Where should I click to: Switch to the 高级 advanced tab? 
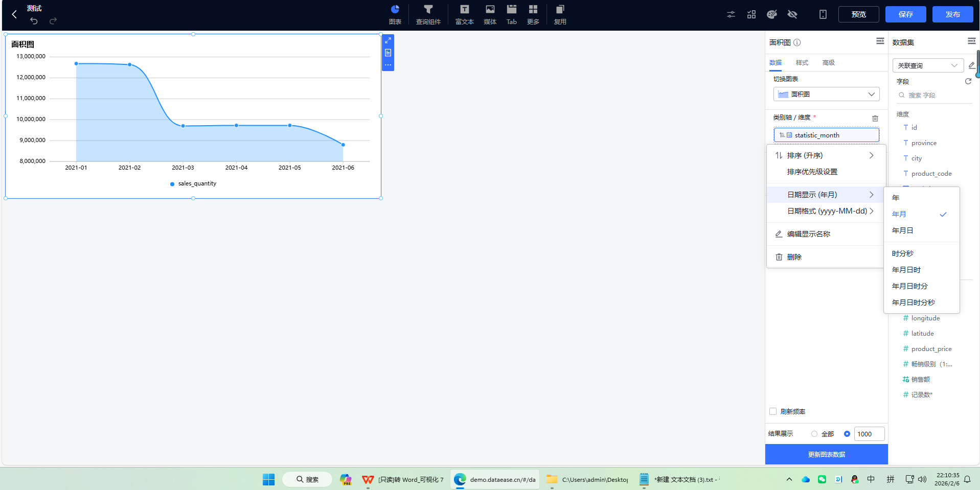pyautogui.click(x=829, y=62)
